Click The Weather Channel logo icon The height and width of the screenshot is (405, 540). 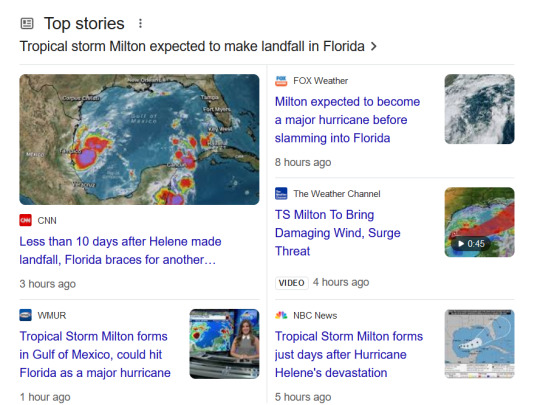tap(281, 194)
